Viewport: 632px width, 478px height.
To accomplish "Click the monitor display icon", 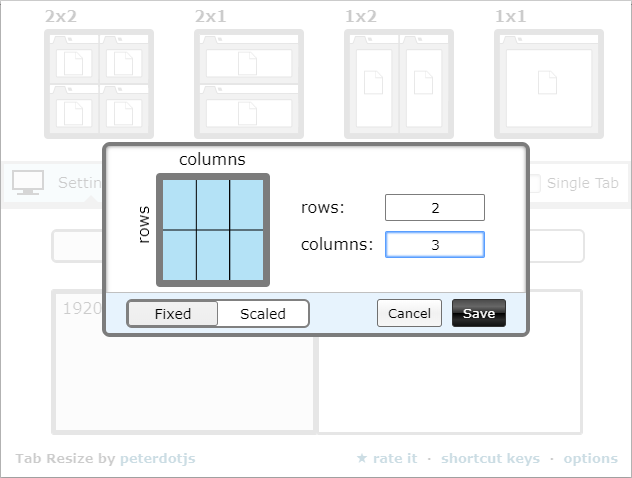I will pos(28,183).
